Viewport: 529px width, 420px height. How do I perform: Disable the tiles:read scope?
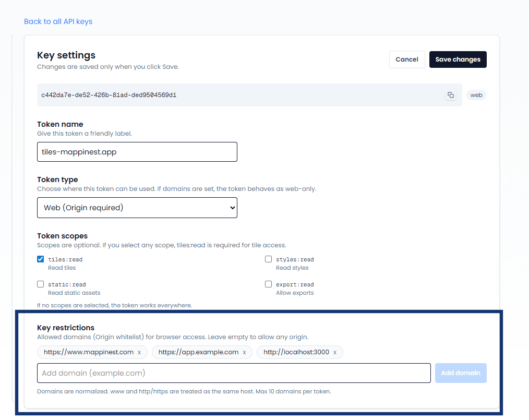(x=40, y=259)
